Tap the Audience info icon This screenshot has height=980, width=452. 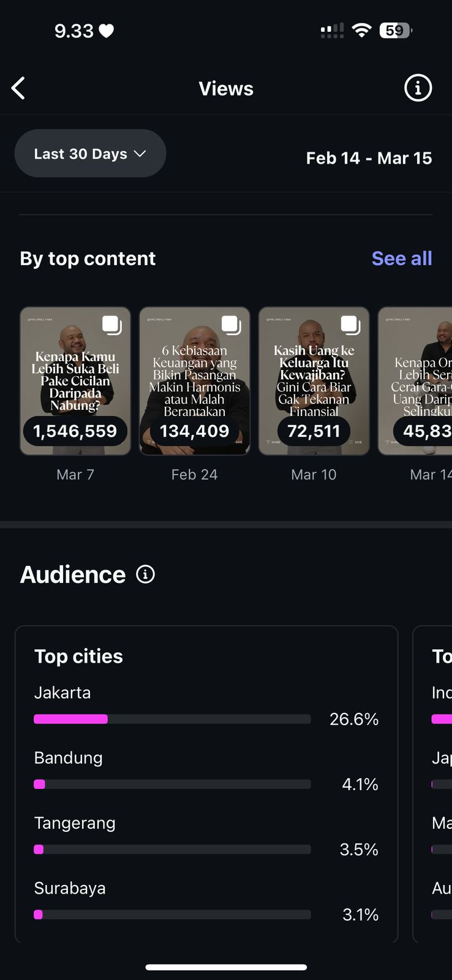click(x=145, y=575)
